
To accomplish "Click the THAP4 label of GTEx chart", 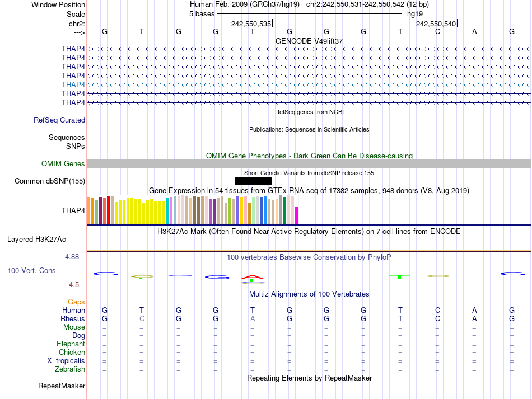I will (x=73, y=210).
